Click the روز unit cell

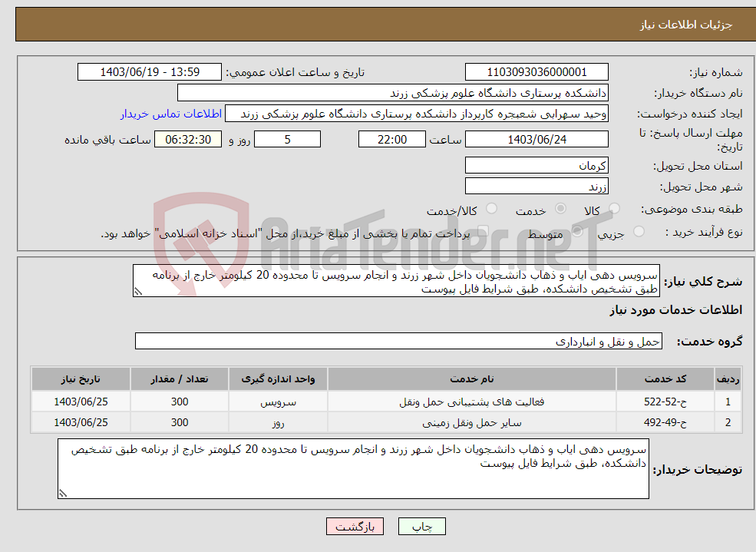click(x=278, y=422)
